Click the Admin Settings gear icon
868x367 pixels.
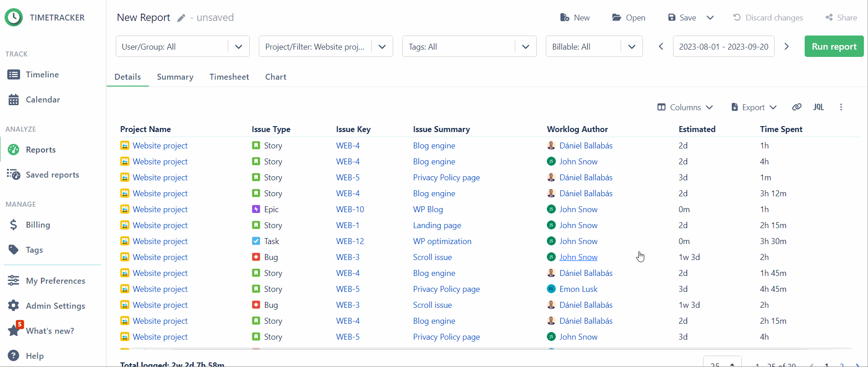point(14,306)
